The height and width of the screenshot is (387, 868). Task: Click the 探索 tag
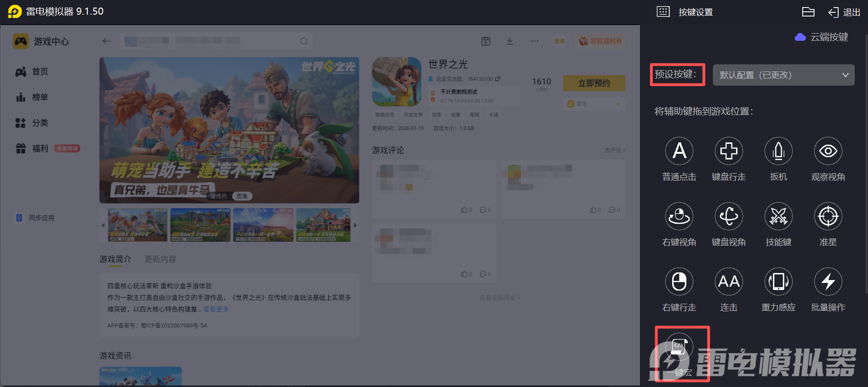(437, 115)
